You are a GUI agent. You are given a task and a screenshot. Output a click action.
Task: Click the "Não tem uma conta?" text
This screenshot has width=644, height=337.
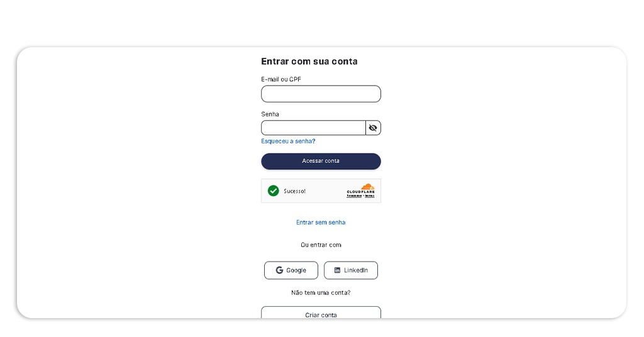(321, 293)
